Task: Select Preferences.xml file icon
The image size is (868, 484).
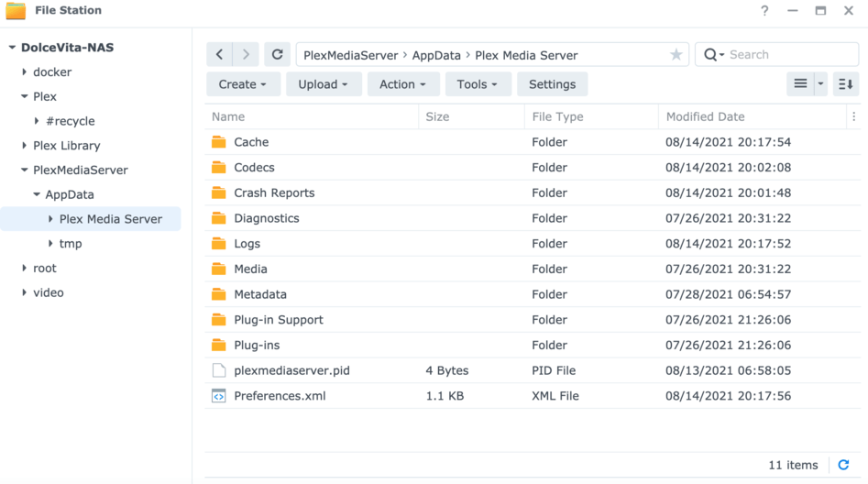Action: coord(219,396)
